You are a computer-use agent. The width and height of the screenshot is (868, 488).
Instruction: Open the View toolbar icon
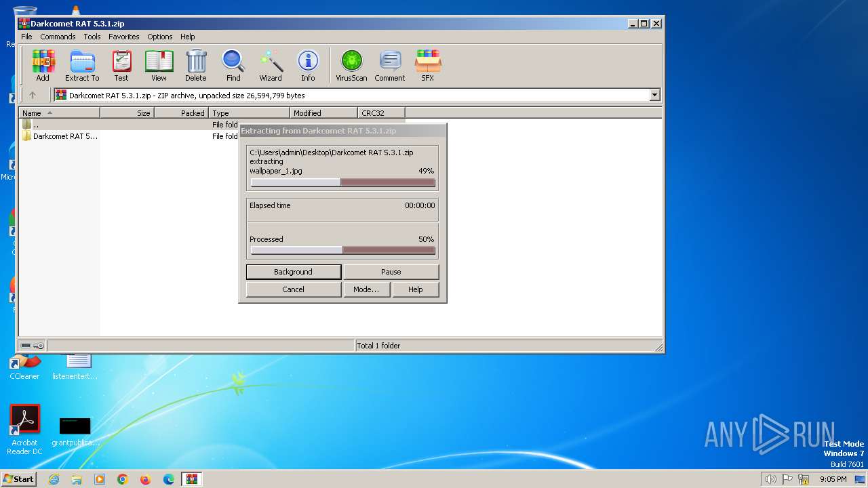(159, 65)
